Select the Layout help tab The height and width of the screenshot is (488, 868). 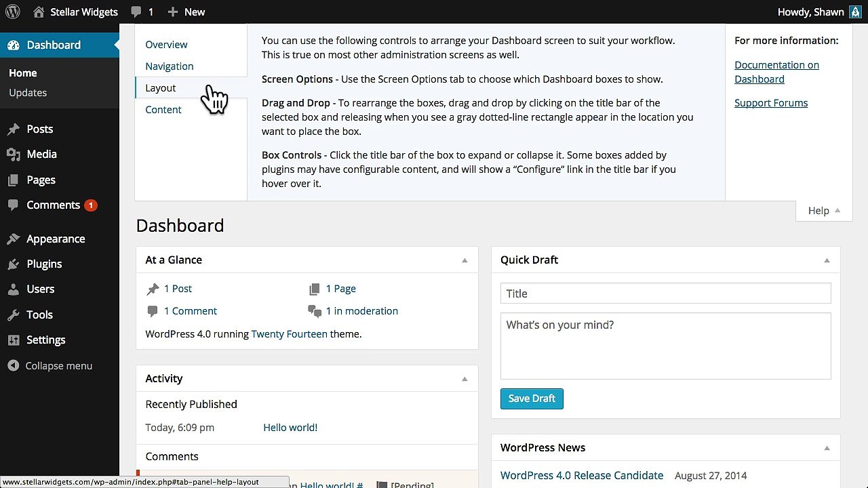(x=161, y=88)
